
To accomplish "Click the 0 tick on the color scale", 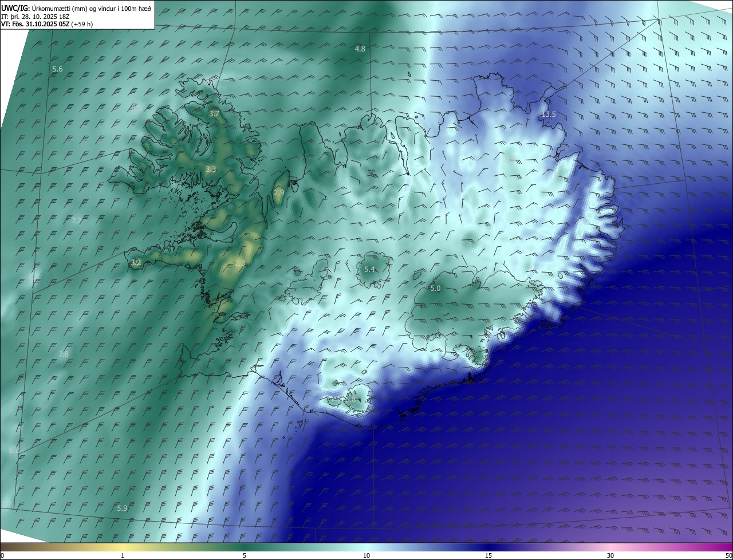I will [x=2, y=555].
